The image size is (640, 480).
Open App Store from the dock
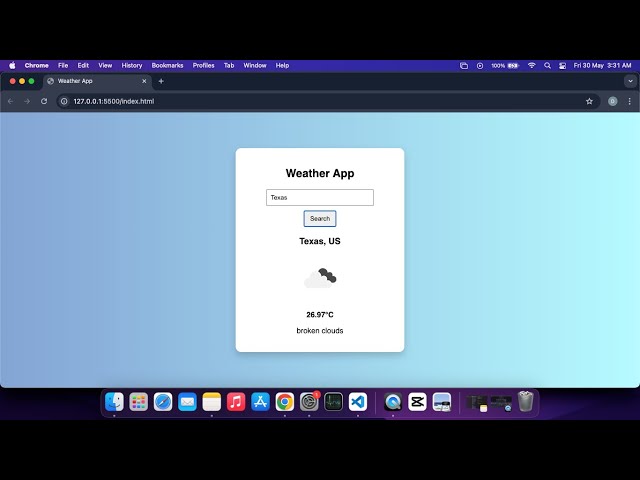tap(260, 402)
